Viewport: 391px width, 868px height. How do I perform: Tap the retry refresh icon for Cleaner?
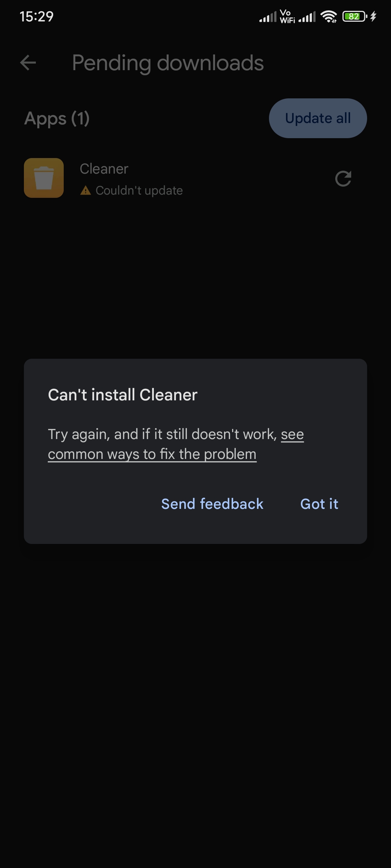tap(343, 178)
